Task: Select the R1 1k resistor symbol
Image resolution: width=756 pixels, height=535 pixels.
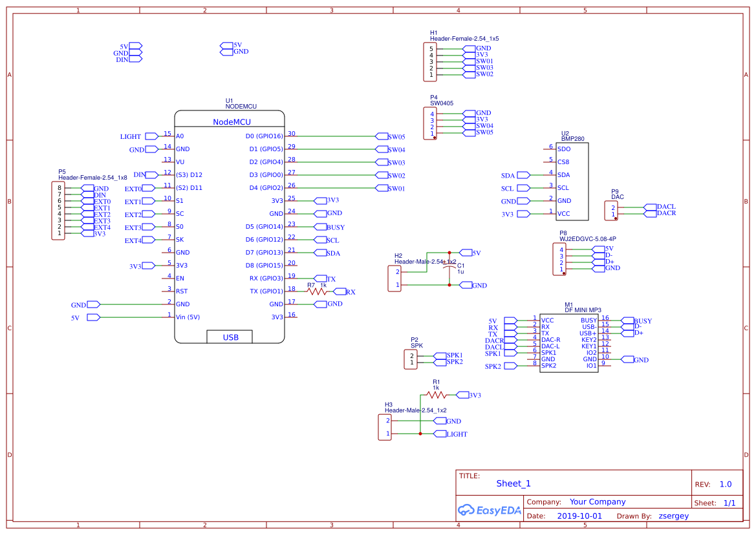Action: click(x=436, y=395)
